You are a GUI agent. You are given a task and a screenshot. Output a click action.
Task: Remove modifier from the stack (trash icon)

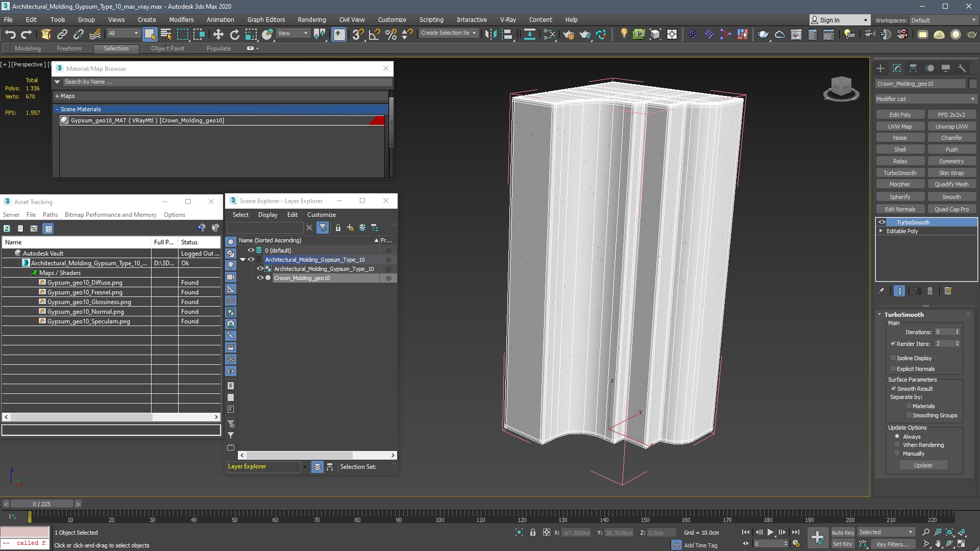[930, 291]
